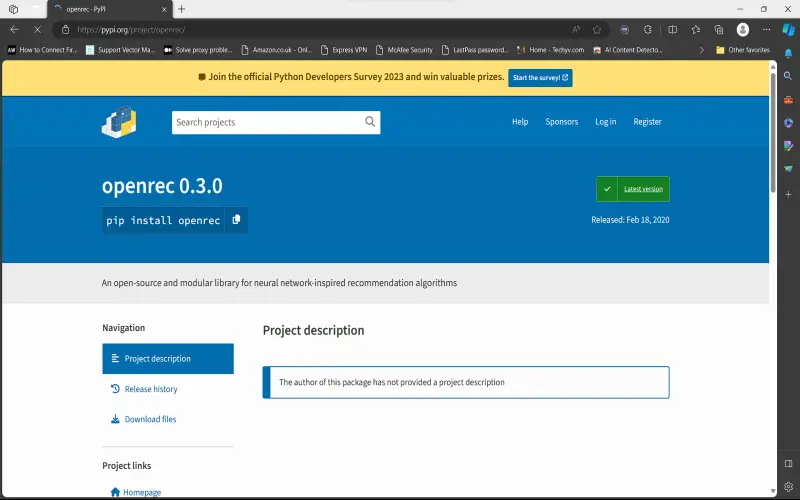Screen dimensions: 800x500
Task: Open the browser profile avatar
Action: tap(743, 30)
